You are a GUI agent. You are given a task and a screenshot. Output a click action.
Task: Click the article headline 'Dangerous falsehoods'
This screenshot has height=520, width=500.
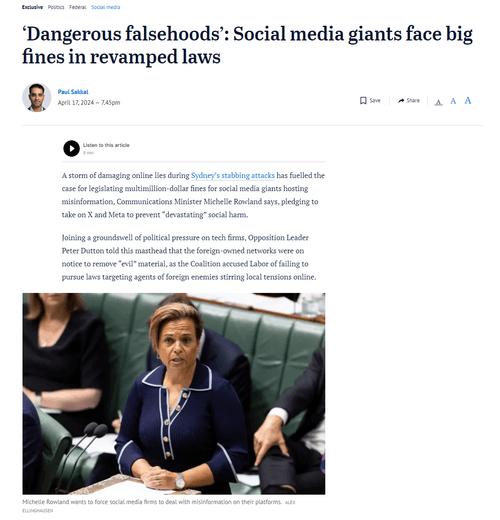pos(247,45)
